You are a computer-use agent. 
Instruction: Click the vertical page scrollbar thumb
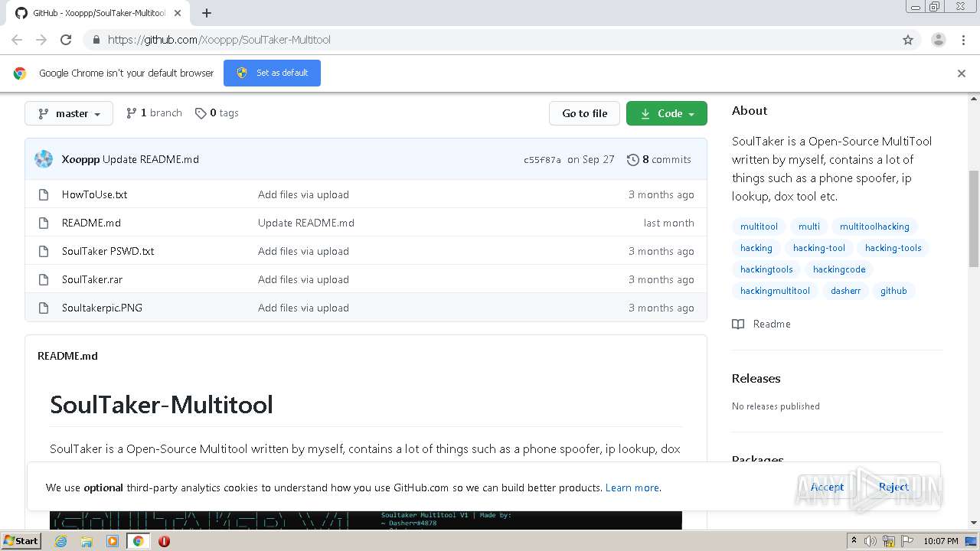974,218
